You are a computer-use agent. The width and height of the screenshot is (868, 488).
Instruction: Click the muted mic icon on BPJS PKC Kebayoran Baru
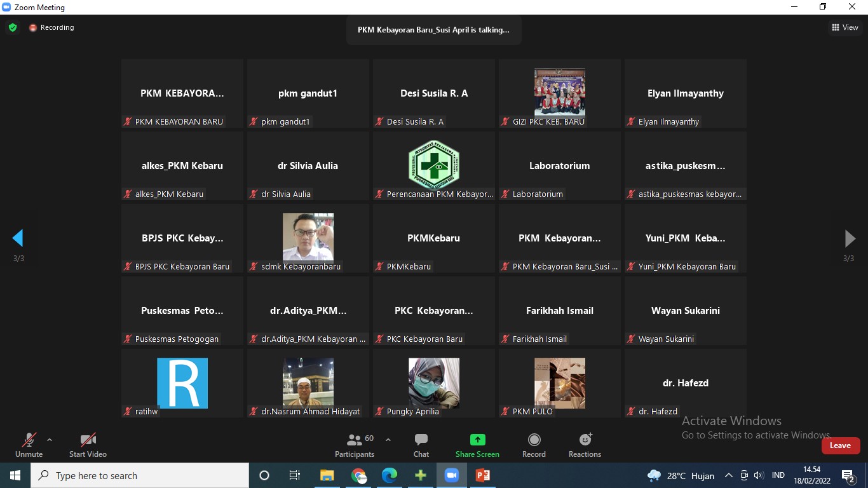tap(128, 266)
